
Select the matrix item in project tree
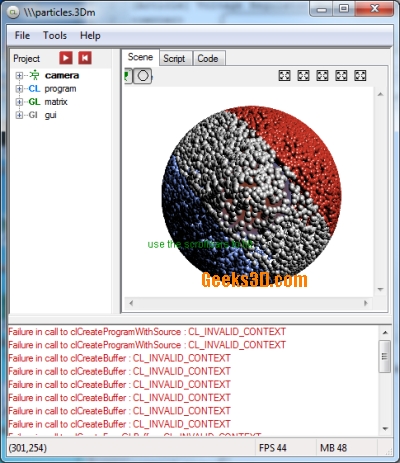[x=56, y=102]
